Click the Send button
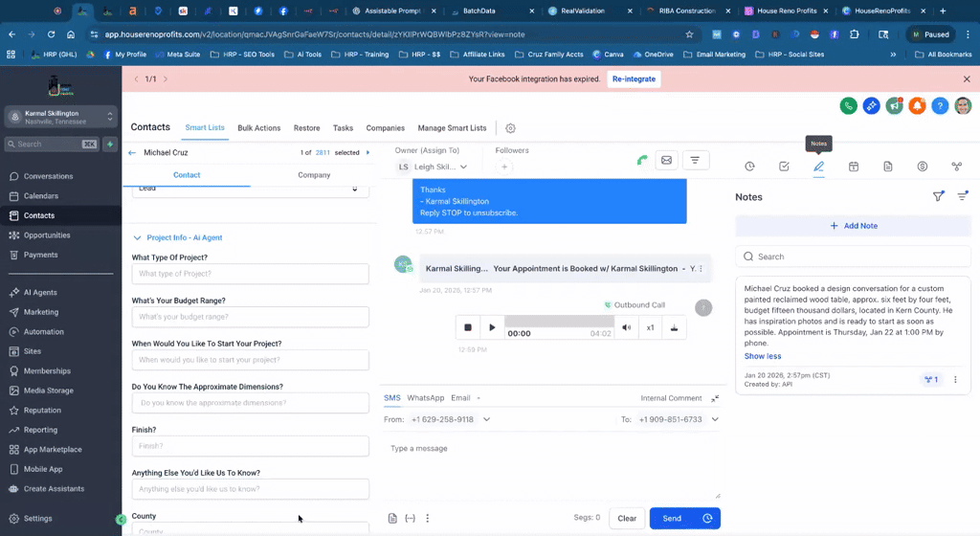This screenshot has height=536, width=980. 672,518
